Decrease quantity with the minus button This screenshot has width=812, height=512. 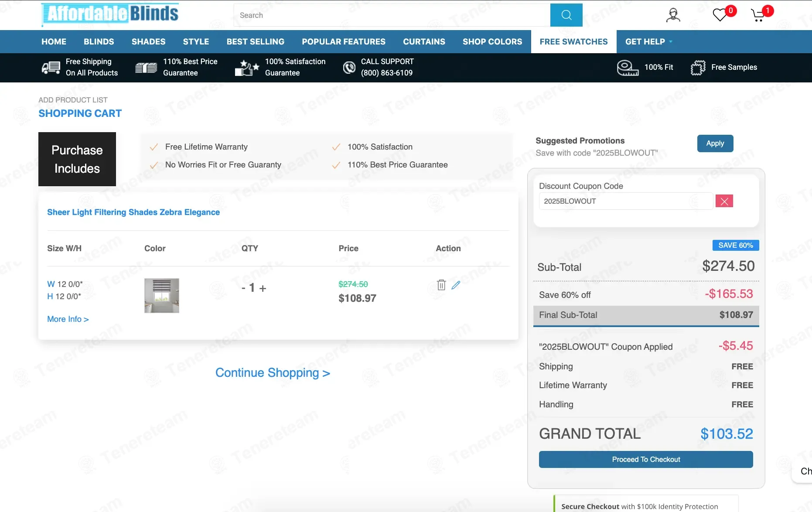(x=243, y=288)
